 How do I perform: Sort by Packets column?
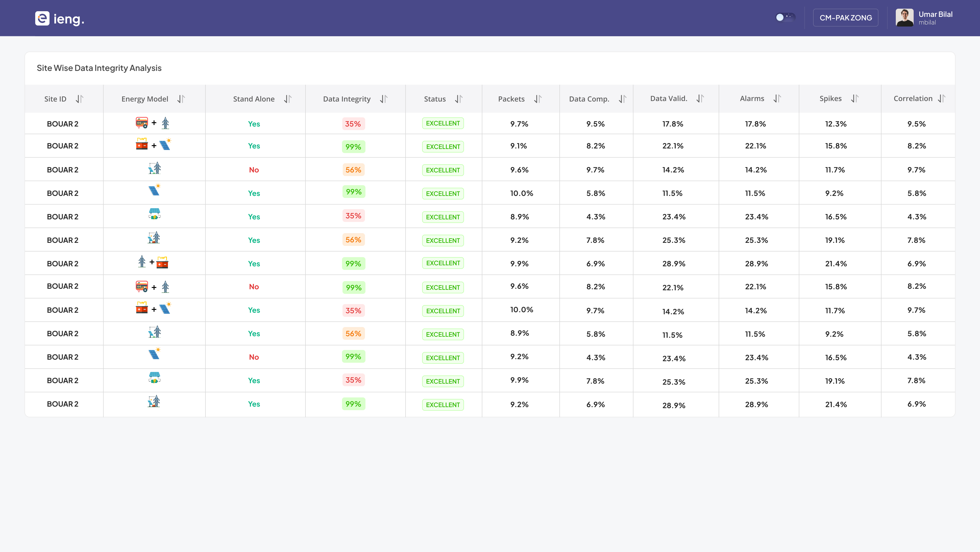(x=537, y=99)
